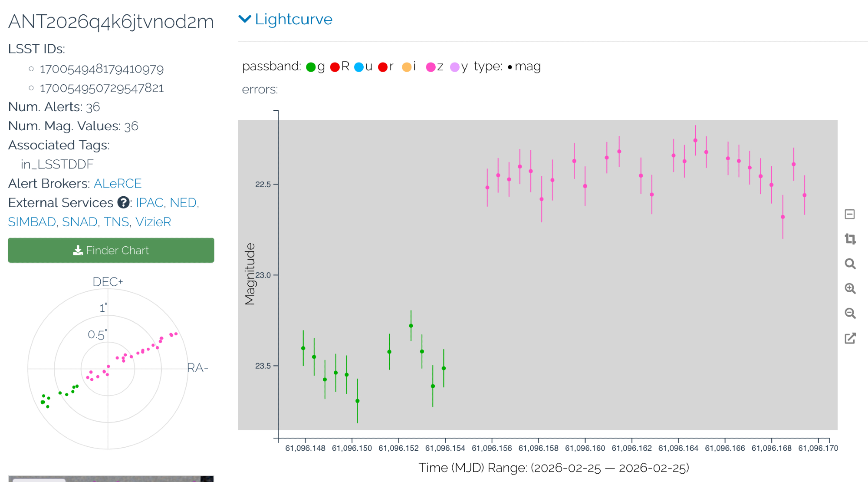The image size is (868, 482).
Task: Open the NED external service link
Action: tap(183, 203)
